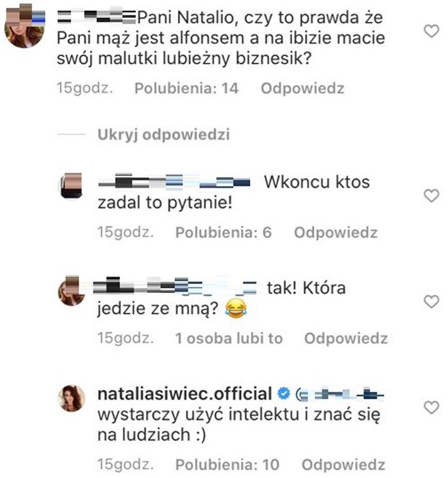The width and height of the screenshot is (448, 478).
Task: Tap the heart next to "Wkoncu ktos" reply
Action: pos(431,196)
